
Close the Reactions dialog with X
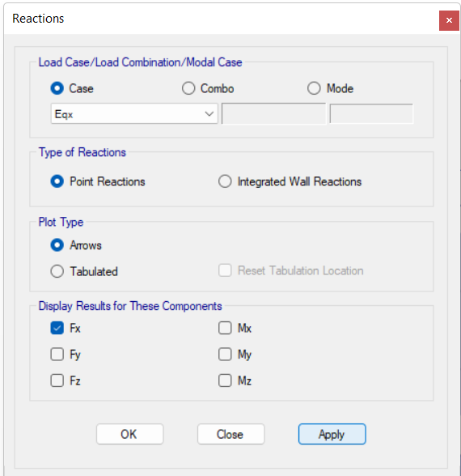click(x=449, y=20)
